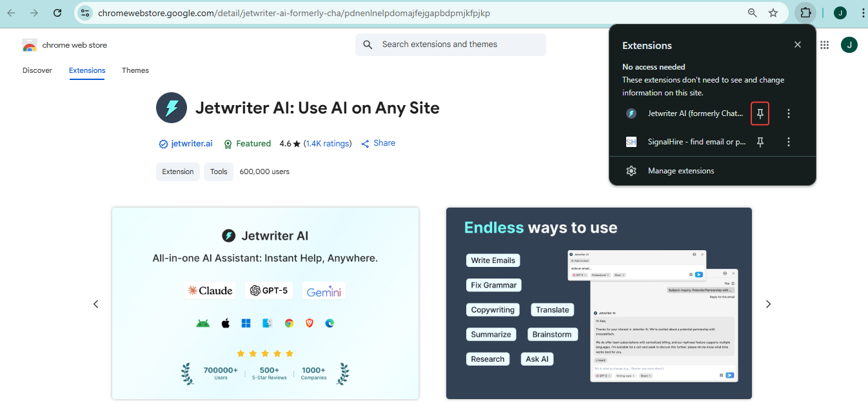
Task: Open more options for Jetwriter AI
Action: 789,113
